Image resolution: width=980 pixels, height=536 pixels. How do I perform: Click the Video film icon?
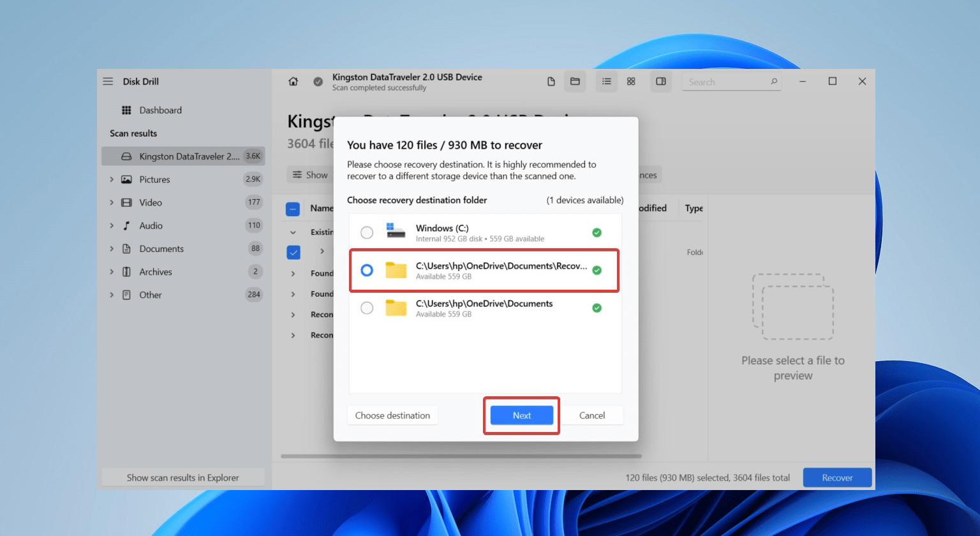tap(126, 202)
